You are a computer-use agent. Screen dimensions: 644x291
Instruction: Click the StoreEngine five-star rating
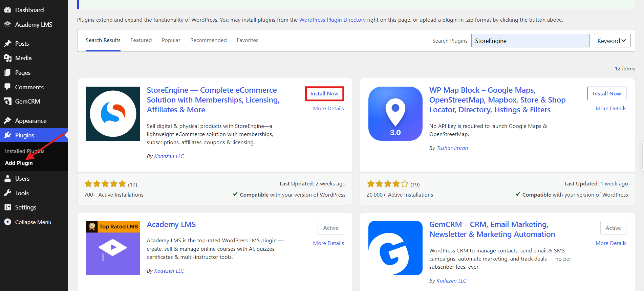point(105,184)
